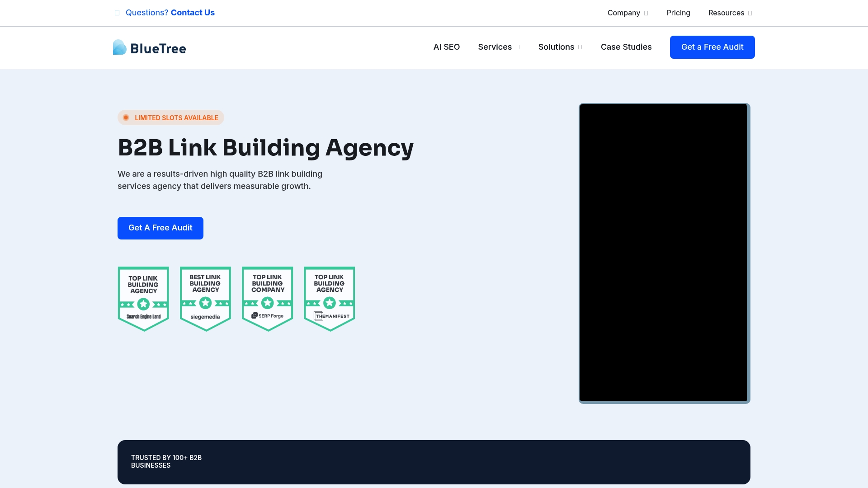
Task: Click the hero Get A Free Audit button
Action: [160, 228]
